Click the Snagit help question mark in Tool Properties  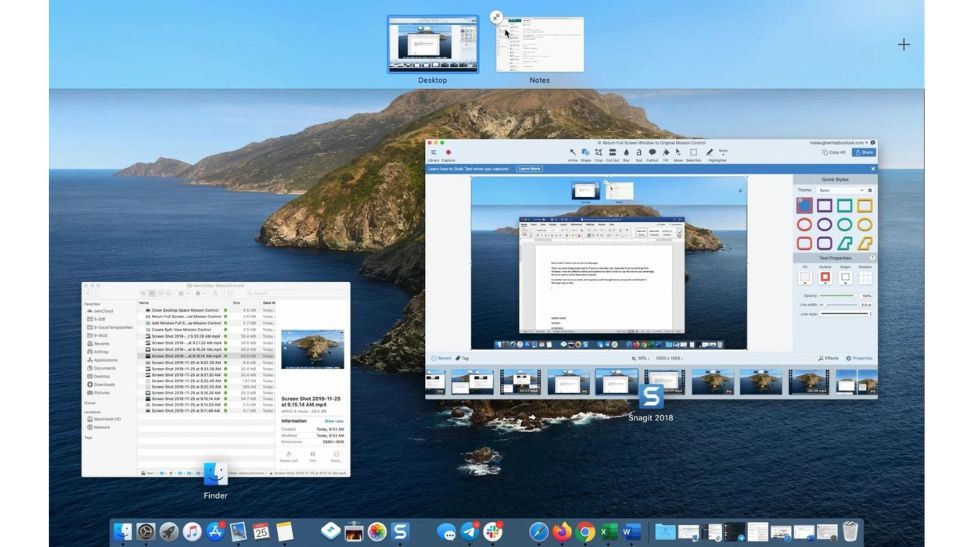[872, 258]
